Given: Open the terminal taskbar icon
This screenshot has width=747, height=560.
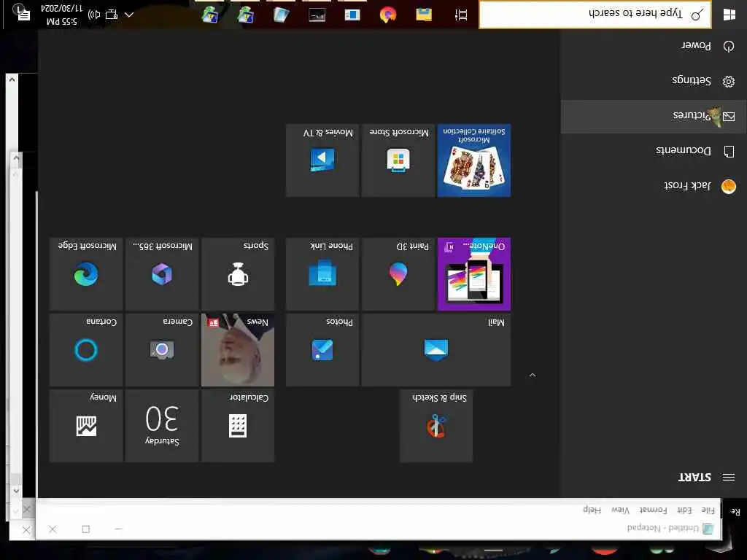Looking at the screenshot, I should pyautogui.click(x=317, y=15).
